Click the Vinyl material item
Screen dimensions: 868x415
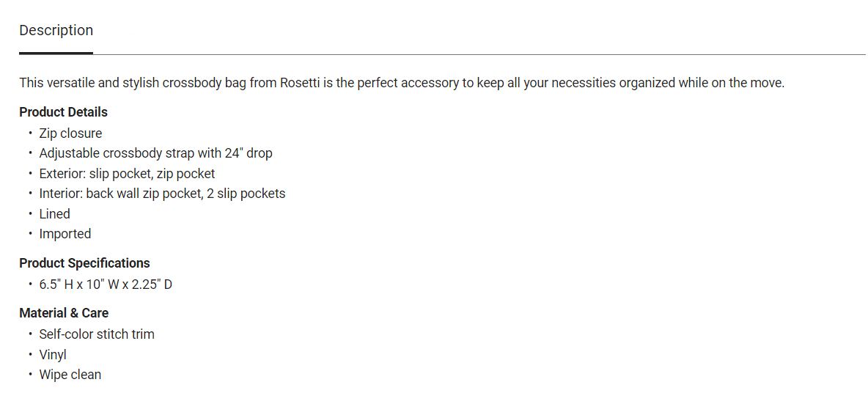coord(53,355)
